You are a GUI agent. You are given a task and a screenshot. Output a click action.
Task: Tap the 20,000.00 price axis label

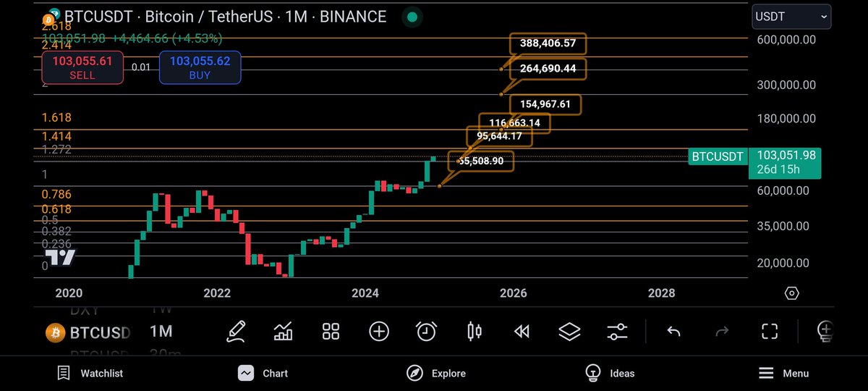coord(783,263)
